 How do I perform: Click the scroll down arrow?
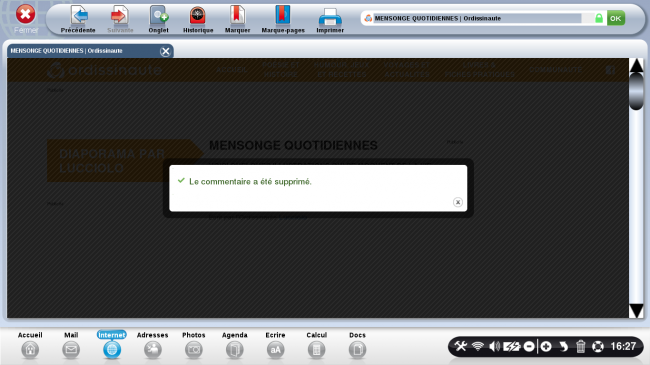point(636,311)
